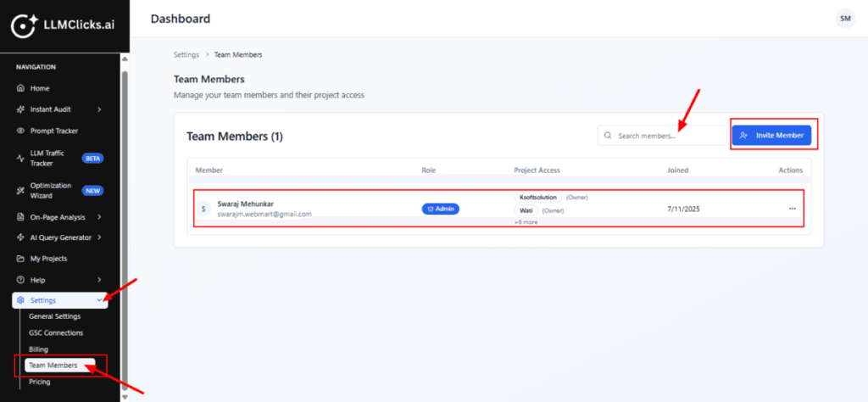Click the Settings gear icon
Viewport: 868px width, 402px height.
click(x=21, y=300)
